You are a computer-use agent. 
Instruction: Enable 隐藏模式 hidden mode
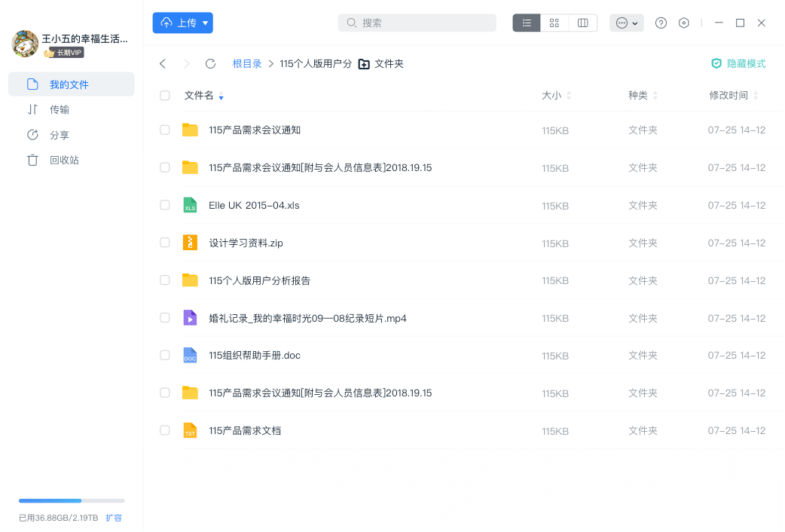click(738, 64)
